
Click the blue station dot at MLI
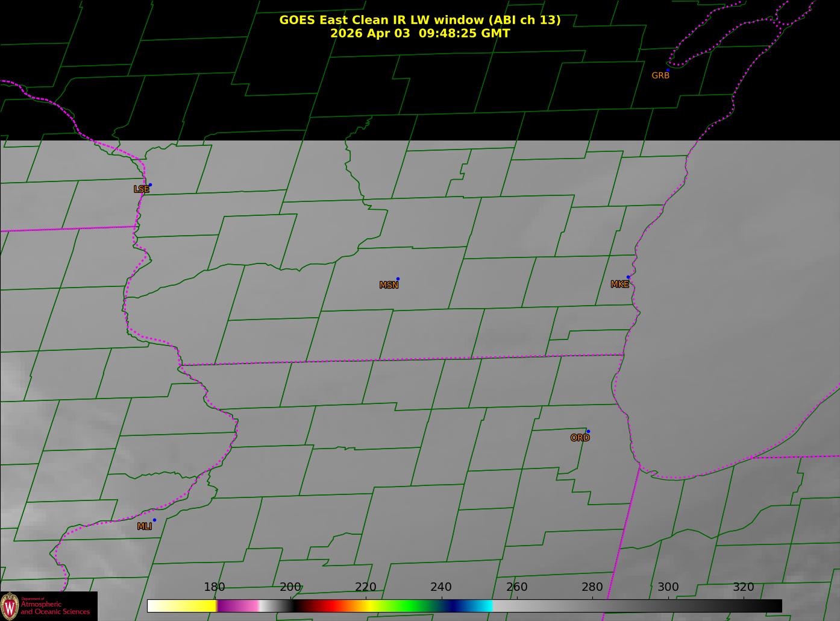click(x=154, y=520)
